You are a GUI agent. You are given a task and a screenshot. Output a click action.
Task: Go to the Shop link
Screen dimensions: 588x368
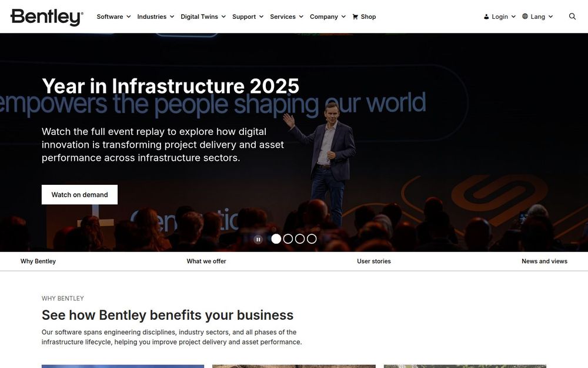click(x=368, y=16)
